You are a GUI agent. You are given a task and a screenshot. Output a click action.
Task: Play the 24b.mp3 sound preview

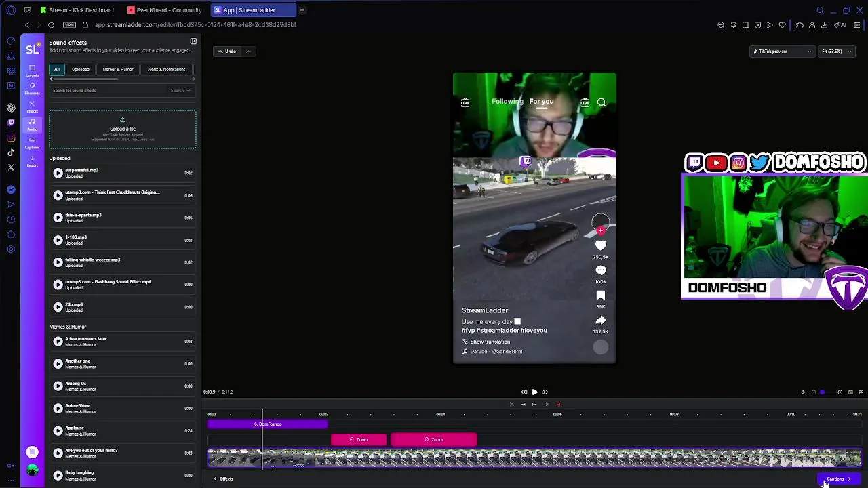pos(58,307)
